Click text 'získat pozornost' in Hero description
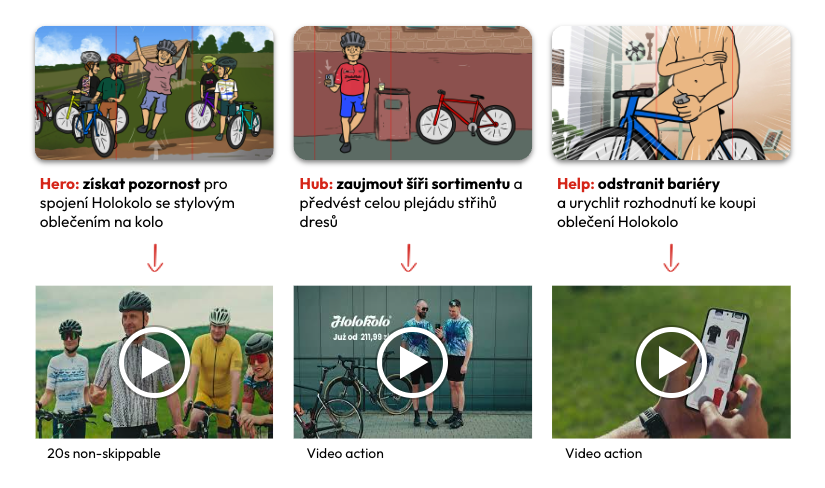The width and height of the screenshot is (825, 488). click(x=141, y=184)
